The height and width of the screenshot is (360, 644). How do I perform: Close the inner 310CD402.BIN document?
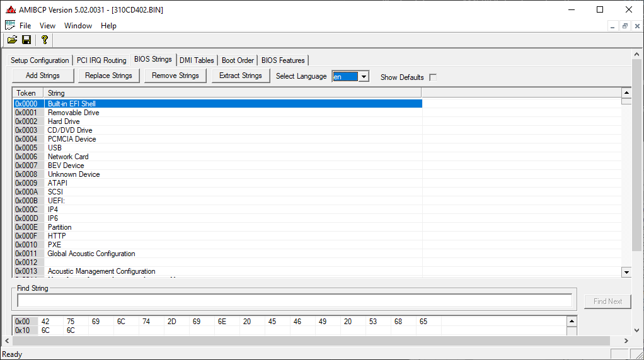[x=637, y=26]
